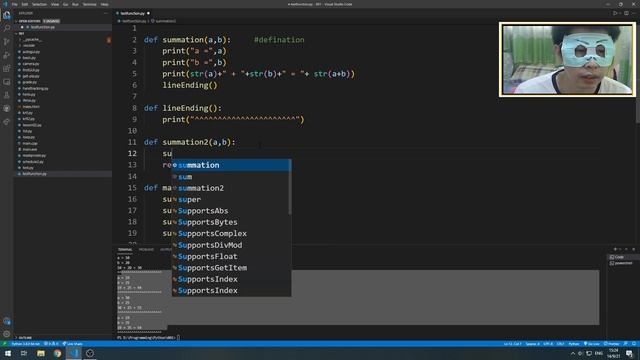Open the Terminal menu

tap(90, 4)
